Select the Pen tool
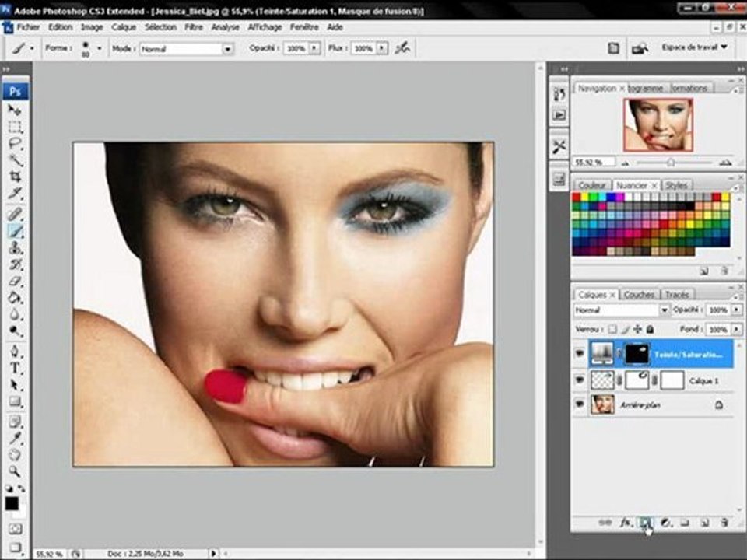The width and height of the screenshot is (747, 560). [15, 352]
